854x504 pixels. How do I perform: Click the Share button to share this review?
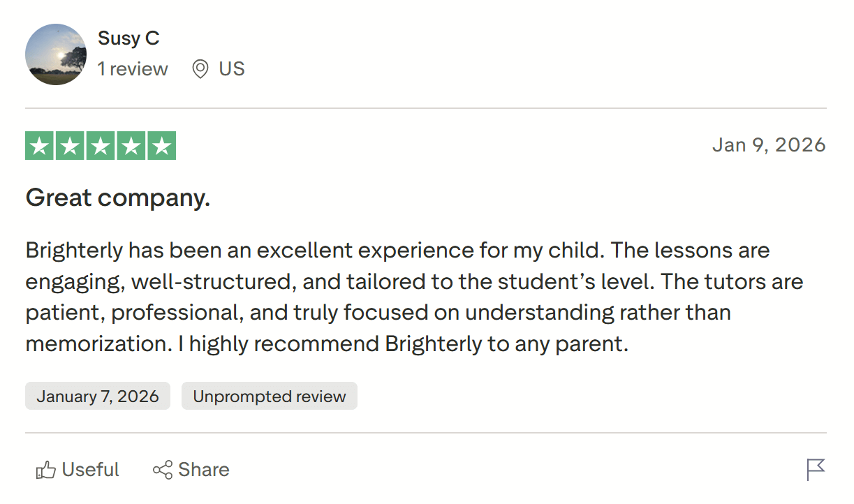[x=191, y=469]
